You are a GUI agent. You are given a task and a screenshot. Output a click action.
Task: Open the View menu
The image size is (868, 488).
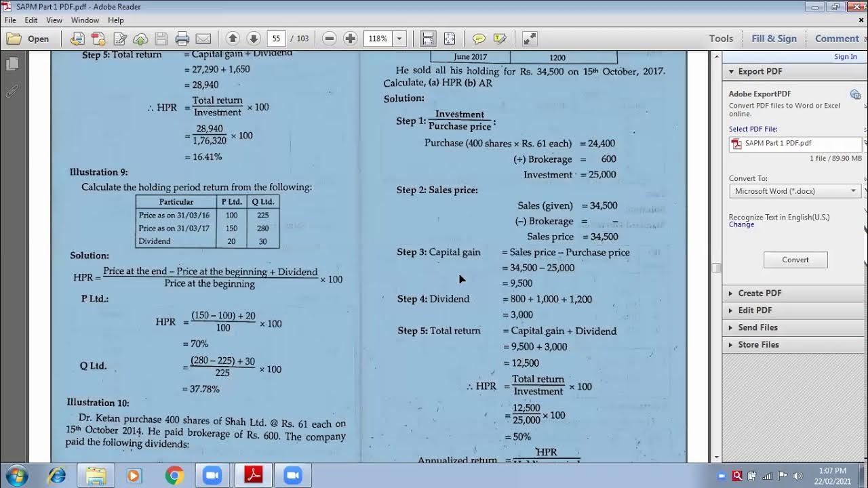[x=54, y=20]
